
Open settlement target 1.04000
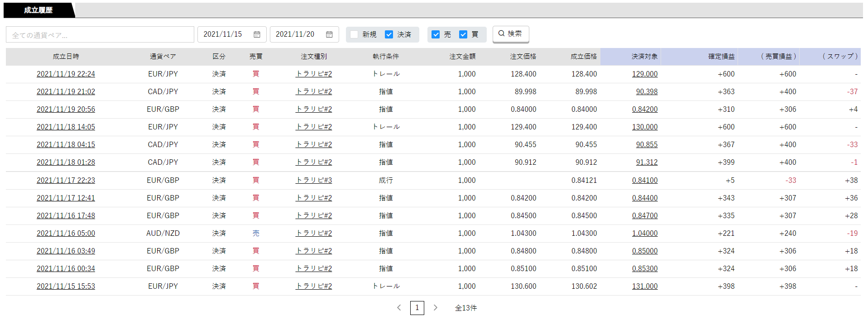pos(645,233)
